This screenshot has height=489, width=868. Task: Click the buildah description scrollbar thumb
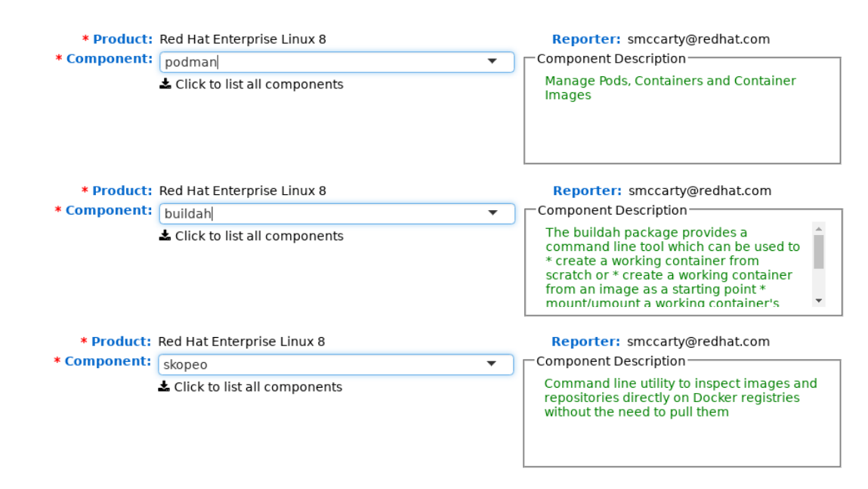pyautogui.click(x=819, y=252)
